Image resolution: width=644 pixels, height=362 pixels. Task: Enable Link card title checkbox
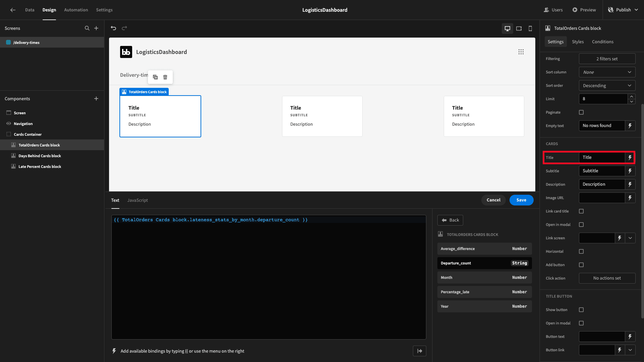point(581,211)
